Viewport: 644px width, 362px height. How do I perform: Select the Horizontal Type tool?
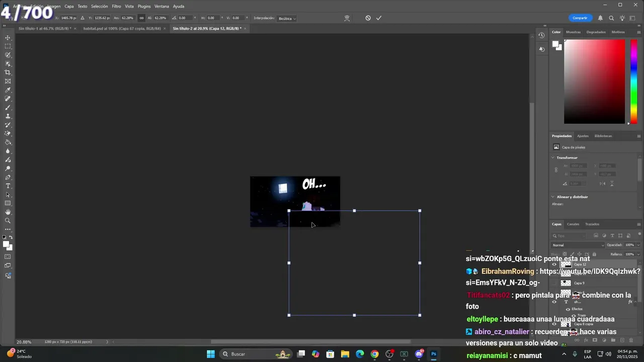tap(8, 186)
